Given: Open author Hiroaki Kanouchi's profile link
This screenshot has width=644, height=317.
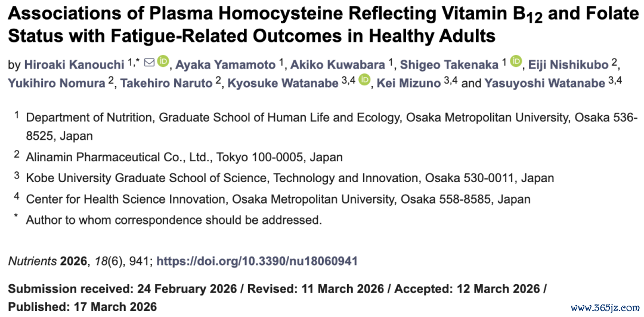Looking at the screenshot, I should [75, 64].
